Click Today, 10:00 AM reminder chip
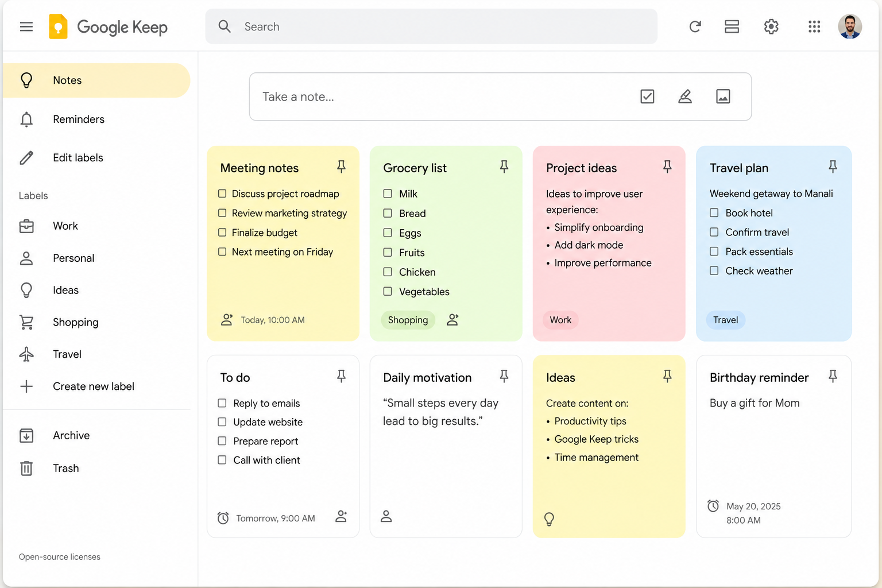 273,320
